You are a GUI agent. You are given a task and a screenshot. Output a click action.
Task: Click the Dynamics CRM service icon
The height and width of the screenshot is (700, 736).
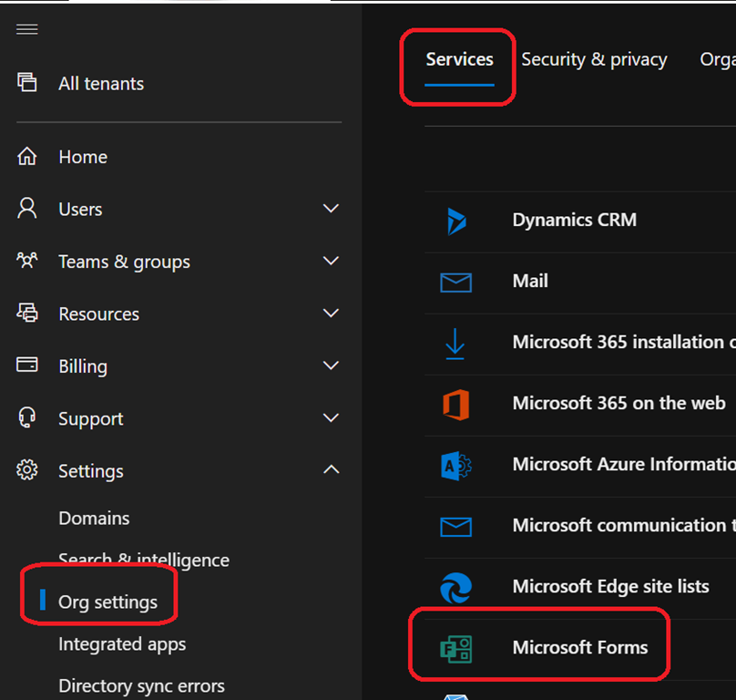tap(455, 221)
